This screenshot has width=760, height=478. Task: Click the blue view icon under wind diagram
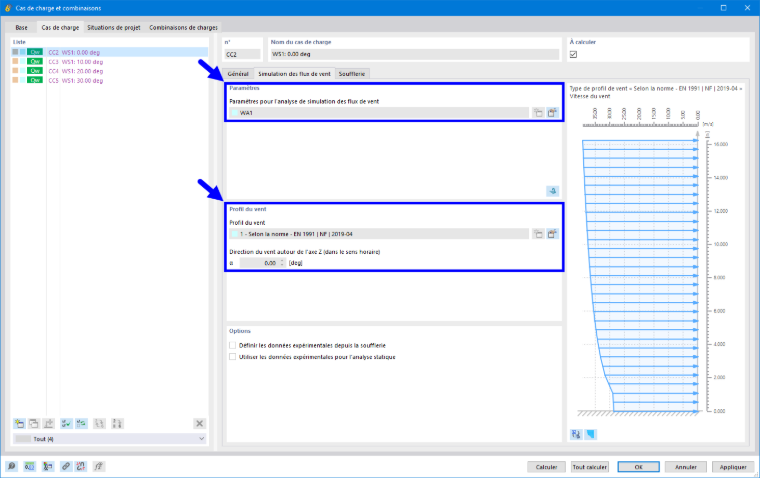click(x=591, y=434)
